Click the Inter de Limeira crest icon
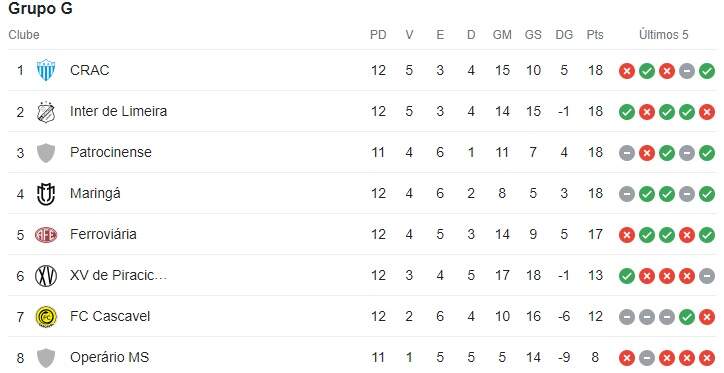Screen dimensions: 724x373 pos(46,112)
